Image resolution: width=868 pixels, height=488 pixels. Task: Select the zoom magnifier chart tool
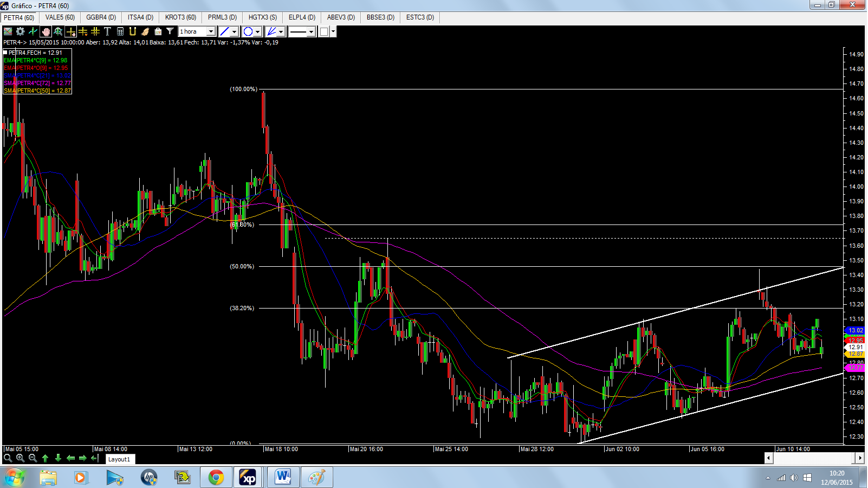click(58, 31)
